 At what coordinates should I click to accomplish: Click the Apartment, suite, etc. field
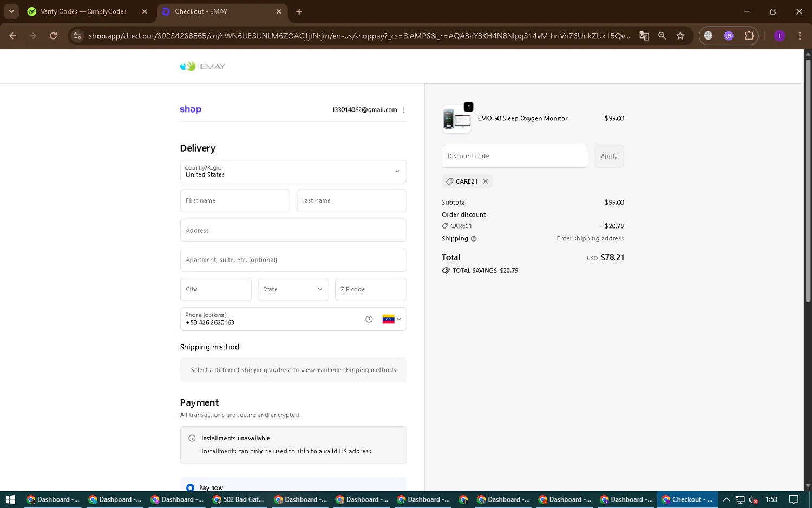tap(293, 260)
